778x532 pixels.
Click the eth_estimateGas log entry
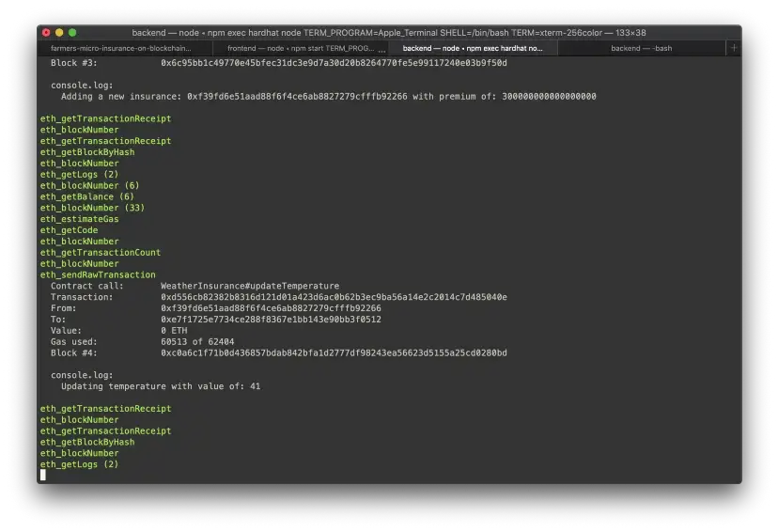79,219
